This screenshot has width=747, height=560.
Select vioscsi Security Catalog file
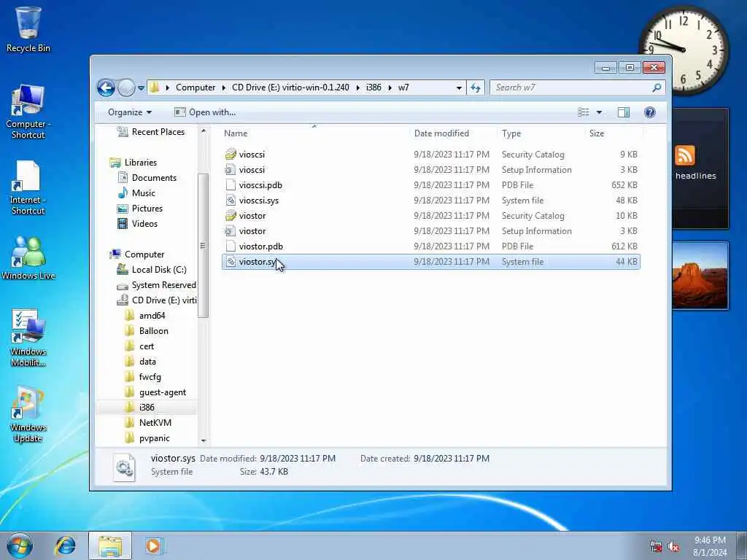coord(430,155)
